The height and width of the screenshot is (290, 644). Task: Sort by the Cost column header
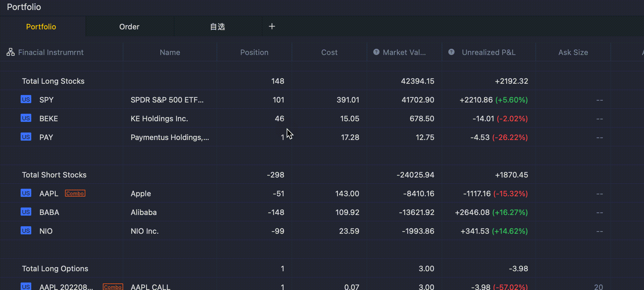point(330,52)
